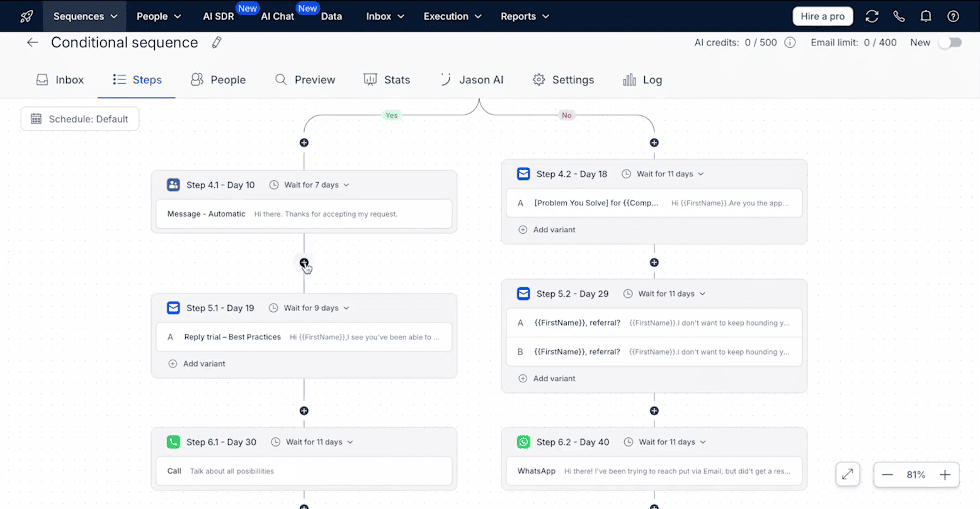Click the email icon on Step 5.1
980x509 pixels.
pyautogui.click(x=173, y=307)
